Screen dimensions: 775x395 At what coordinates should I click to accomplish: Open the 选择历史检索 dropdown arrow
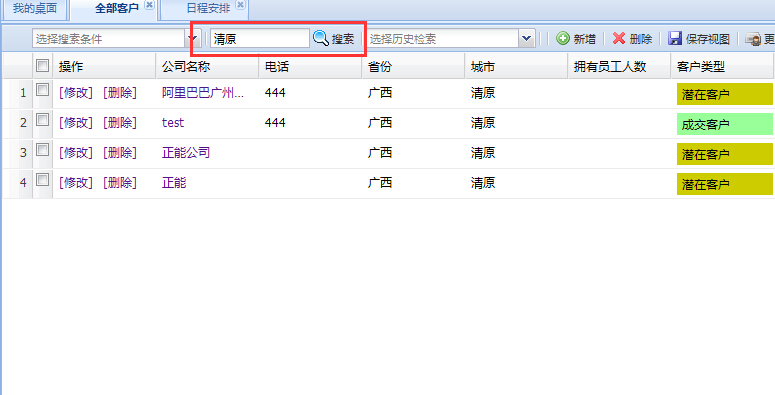coord(527,39)
